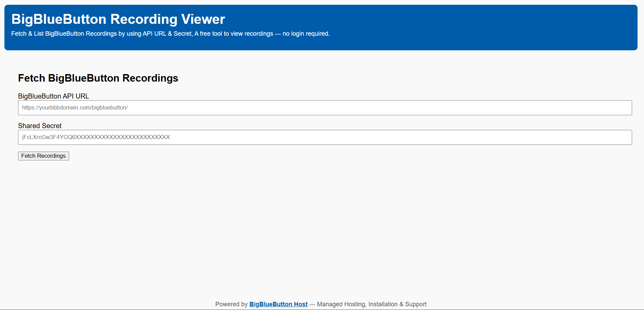Viewport: 644px width, 310px height.
Task: Submit the form via Fetch Recordings
Action: 43,156
